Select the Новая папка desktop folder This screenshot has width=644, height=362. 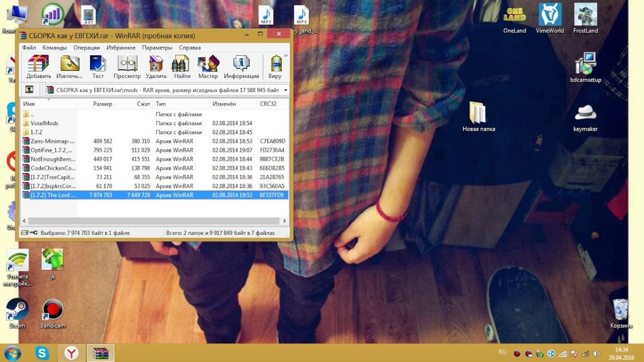[478, 116]
